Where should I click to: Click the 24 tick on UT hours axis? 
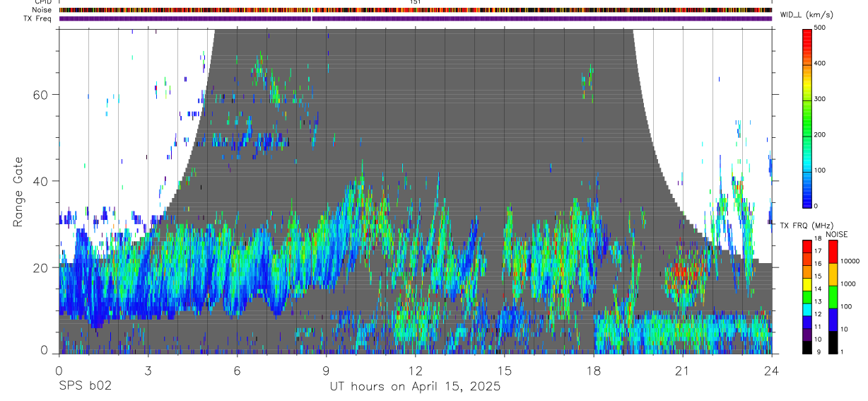pos(771,370)
